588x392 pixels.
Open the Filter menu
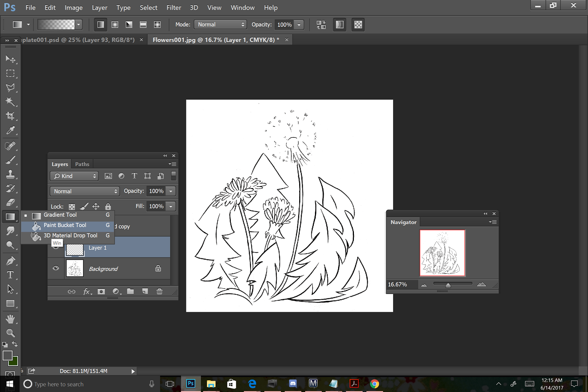(173, 8)
